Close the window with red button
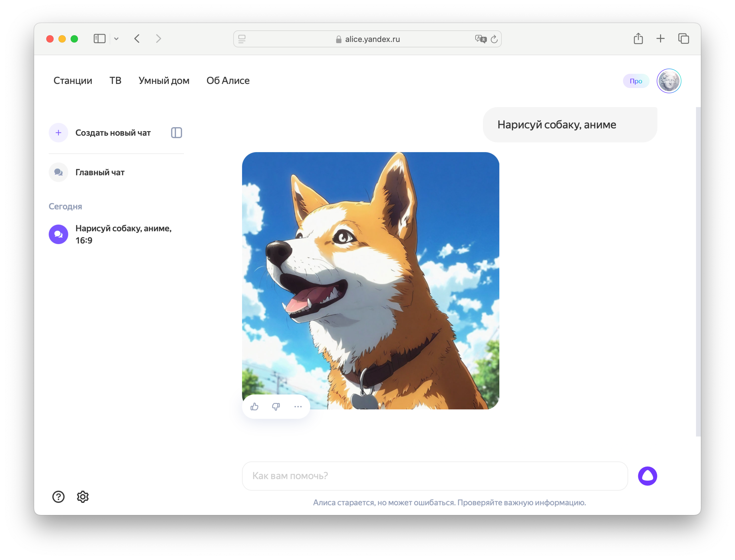This screenshot has height=560, width=735. point(50,39)
